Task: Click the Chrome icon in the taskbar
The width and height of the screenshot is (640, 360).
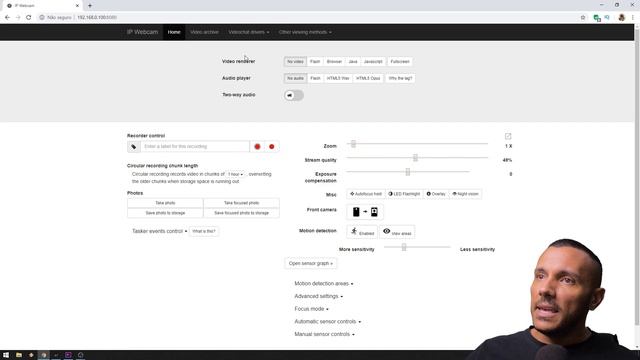Action: [x=43, y=355]
